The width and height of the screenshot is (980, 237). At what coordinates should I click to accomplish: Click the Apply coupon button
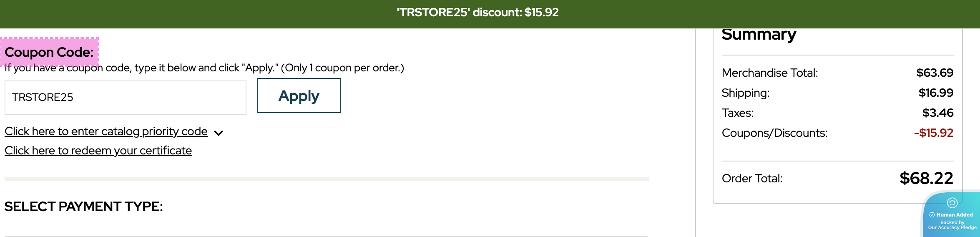click(299, 96)
